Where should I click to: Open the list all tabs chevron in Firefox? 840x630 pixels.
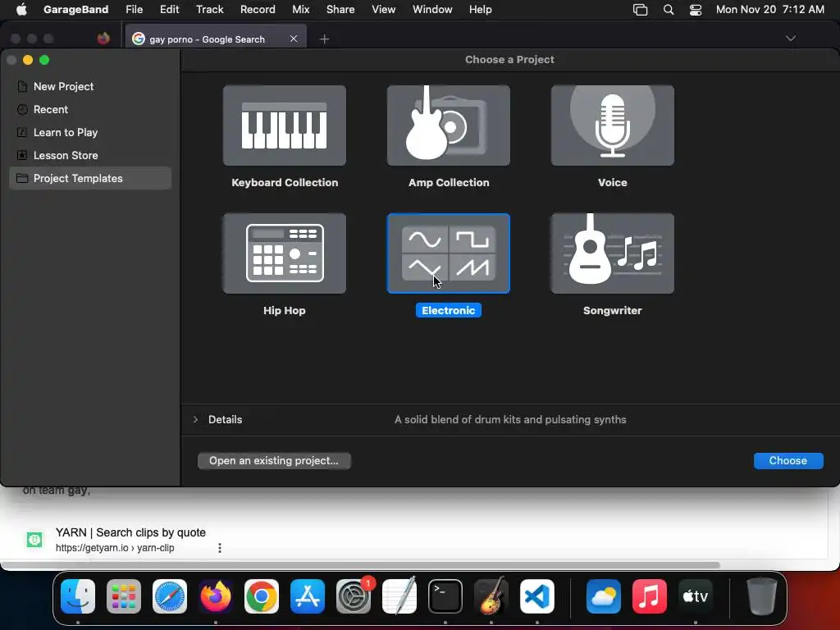coord(790,38)
